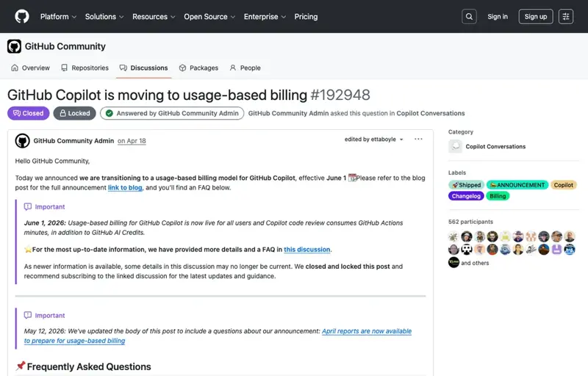Viewport: 588px width, 376px height.
Task: Click the 'on Apr 18' timestamp
Action: pyautogui.click(x=132, y=141)
